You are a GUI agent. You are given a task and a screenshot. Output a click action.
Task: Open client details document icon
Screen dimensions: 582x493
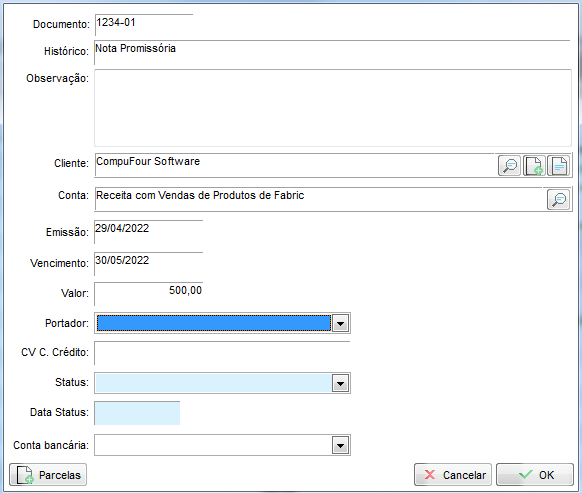point(559,165)
